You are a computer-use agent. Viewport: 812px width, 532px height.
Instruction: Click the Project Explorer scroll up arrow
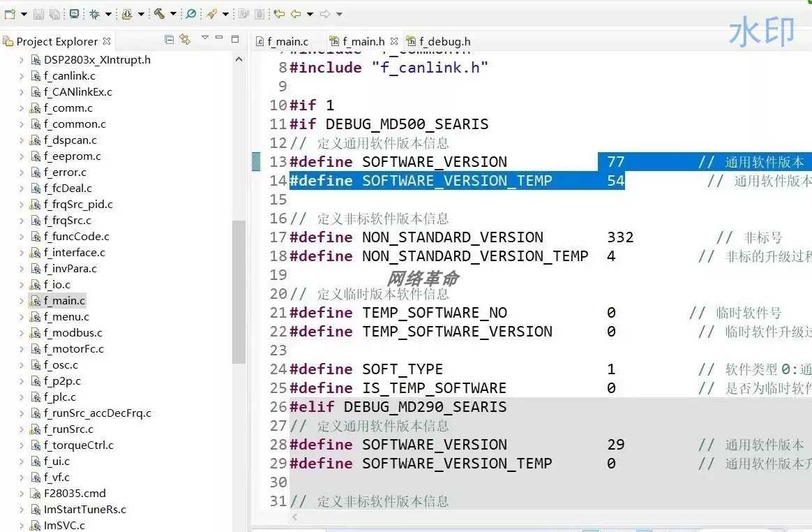point(239,59)
